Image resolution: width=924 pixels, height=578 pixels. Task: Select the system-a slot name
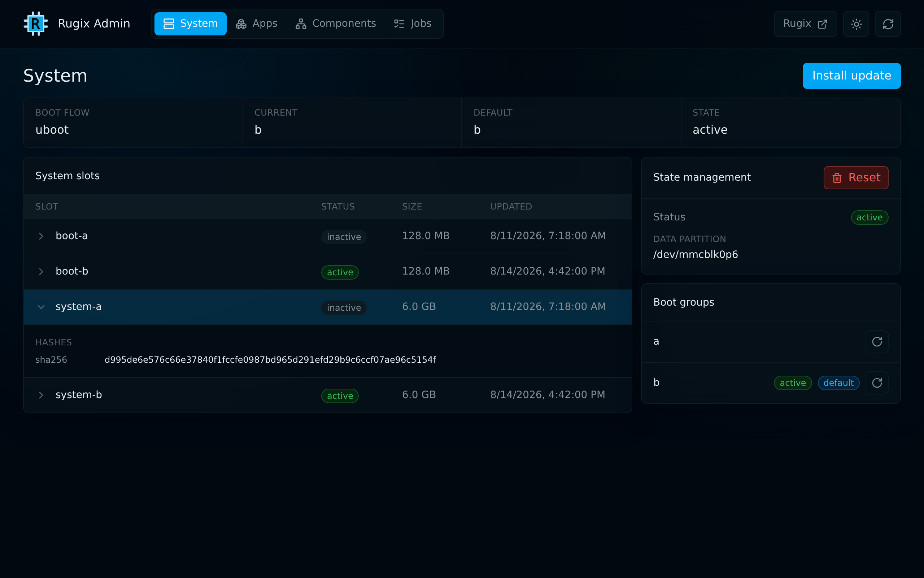[79, 307]
